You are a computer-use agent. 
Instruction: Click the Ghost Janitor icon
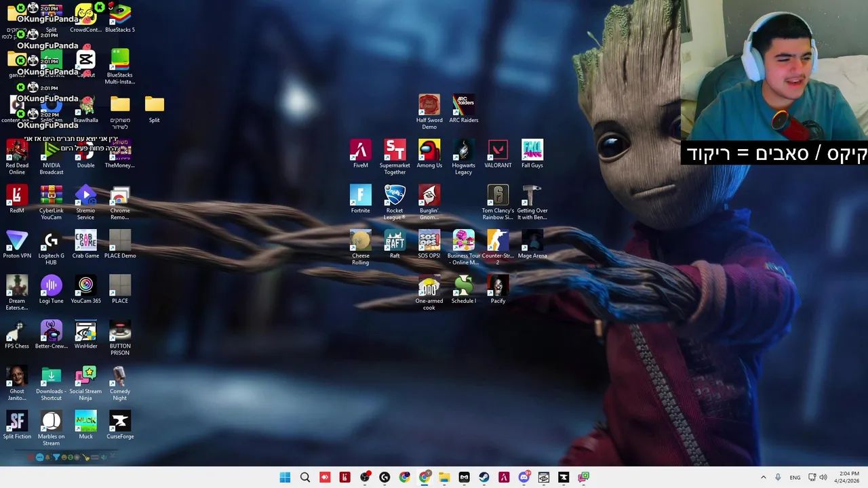(17, 384)
